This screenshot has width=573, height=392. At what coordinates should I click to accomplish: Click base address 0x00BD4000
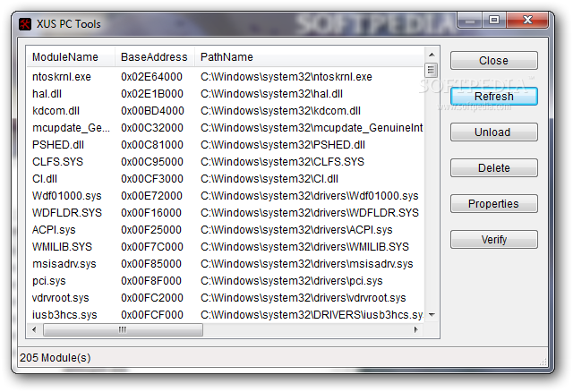click(x=152, y=111)
